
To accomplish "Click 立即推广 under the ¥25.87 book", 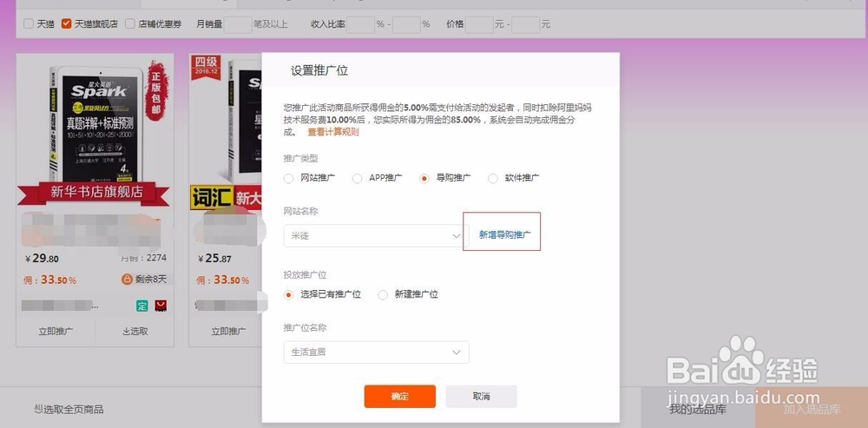I will 228,331.
